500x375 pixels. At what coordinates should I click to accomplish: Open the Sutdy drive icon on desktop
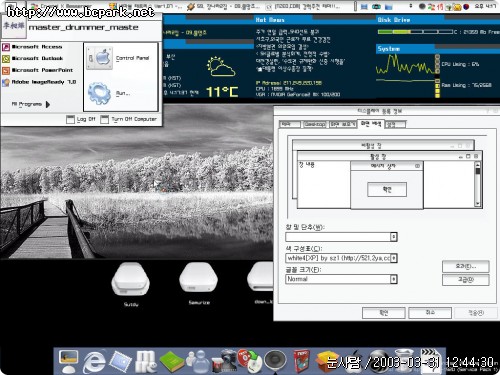pos(131,279)
